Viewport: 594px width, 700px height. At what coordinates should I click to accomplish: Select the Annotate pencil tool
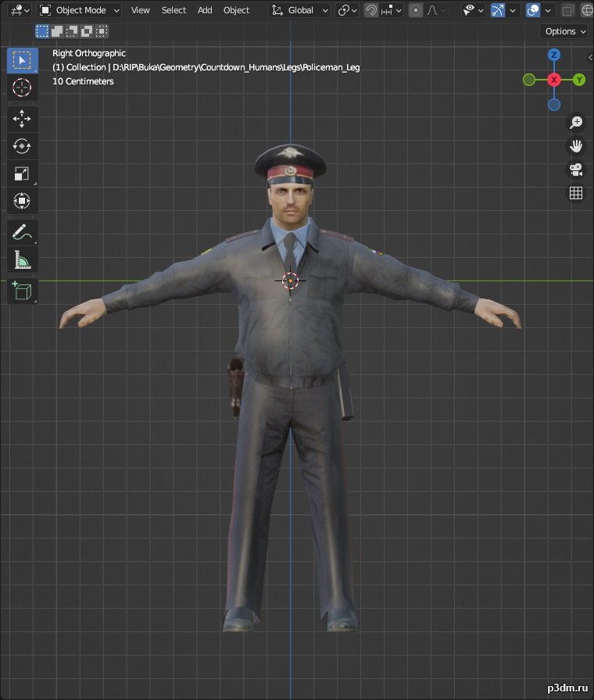click(22, 232)
